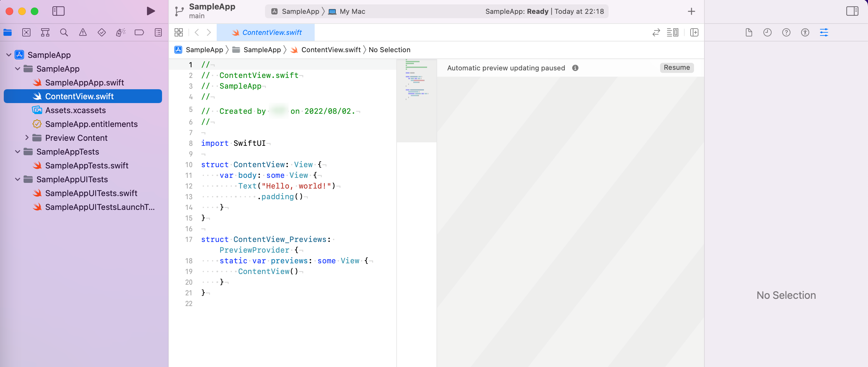This screenshot has height=367, width=868.
Task: Show the Quick Help inspector
Action: coord(786,32)
